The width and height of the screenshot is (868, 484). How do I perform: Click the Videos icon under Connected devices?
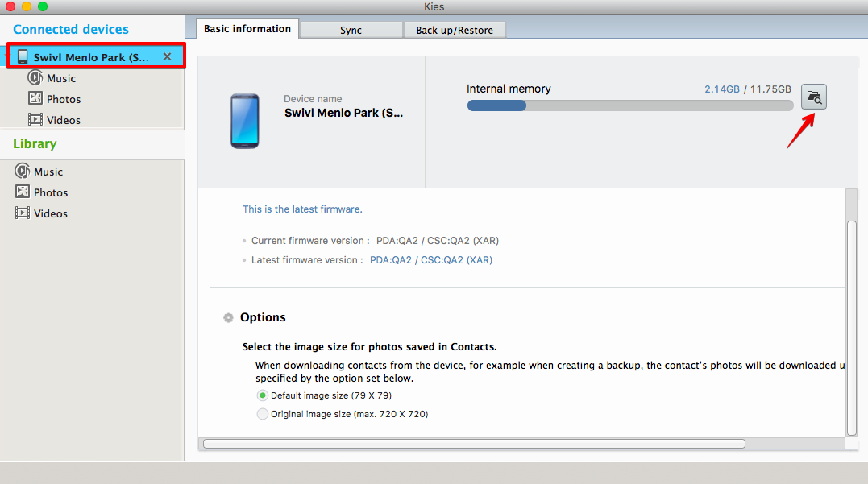pos(35,120)
